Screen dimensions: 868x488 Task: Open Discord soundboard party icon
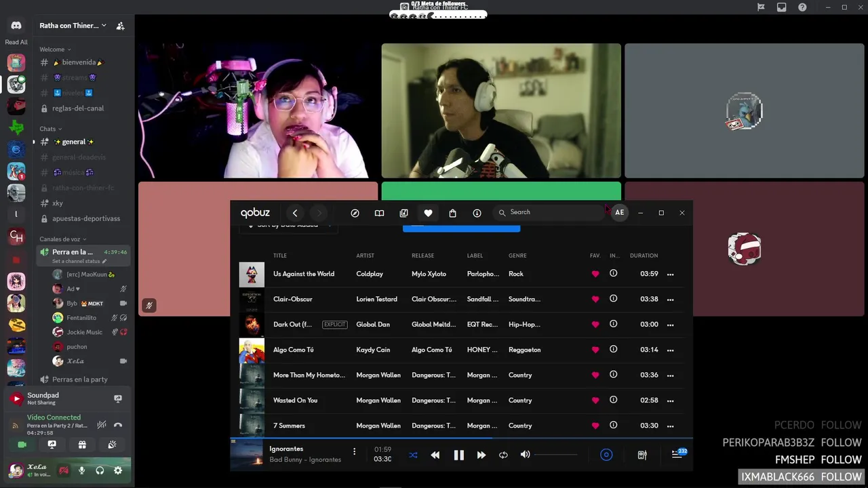[x=112, y=445]
